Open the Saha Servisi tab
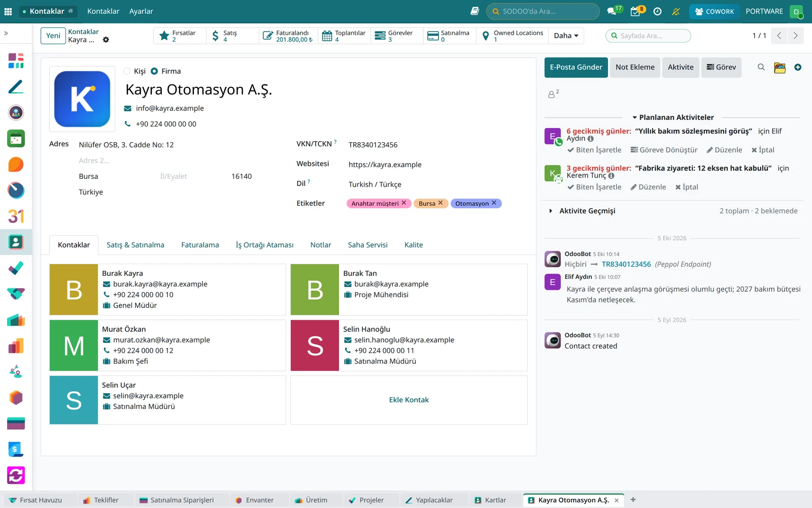 point(367,245)
